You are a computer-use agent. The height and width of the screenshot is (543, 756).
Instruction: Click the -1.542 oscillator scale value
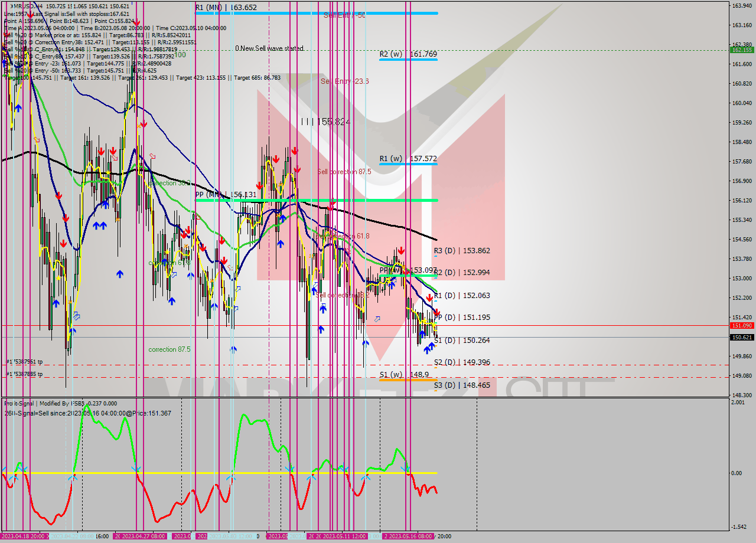(x=739, y=527)
